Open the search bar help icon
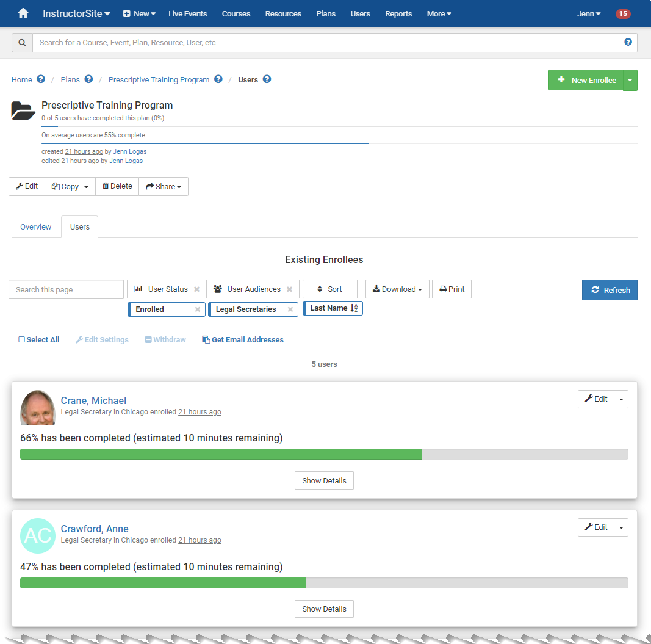The height and width of the screenshot is (644, 651). tap(628, 42)
